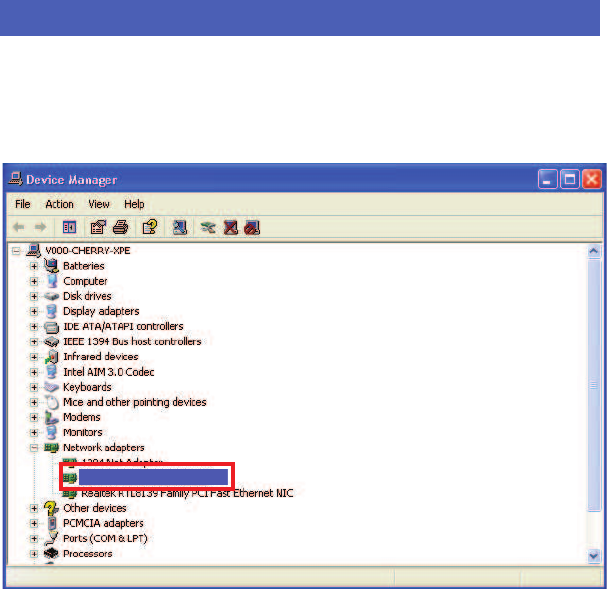The image size is (607, 589).
Task: Open the View menu
Action: [x=99, y=204]
